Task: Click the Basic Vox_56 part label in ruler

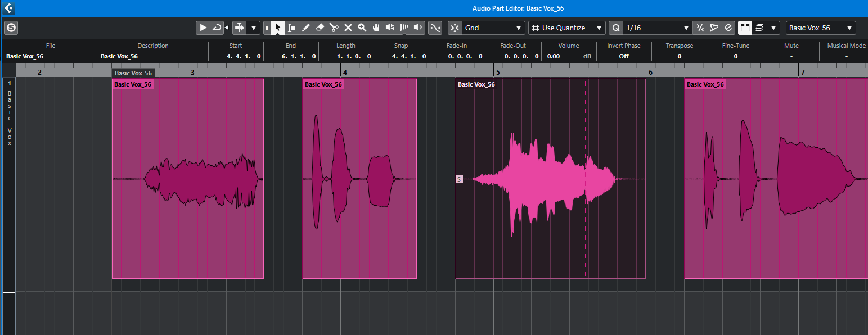Action: point(133,73)
